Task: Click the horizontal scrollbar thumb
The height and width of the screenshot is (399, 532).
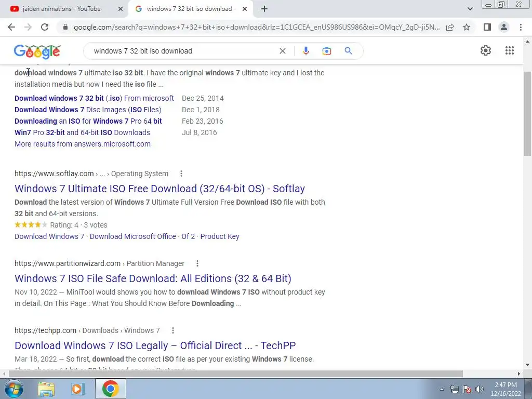Action: [x=235, y=374]
